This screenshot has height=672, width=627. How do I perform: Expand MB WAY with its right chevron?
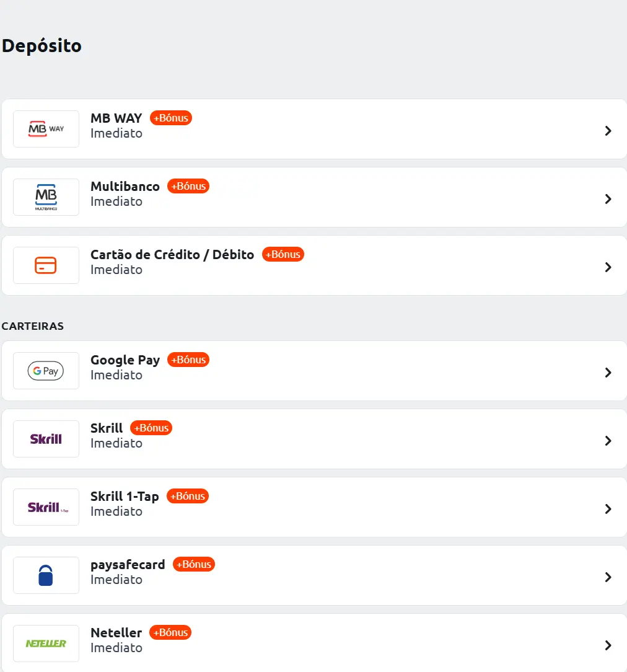(x=608, y=131)
